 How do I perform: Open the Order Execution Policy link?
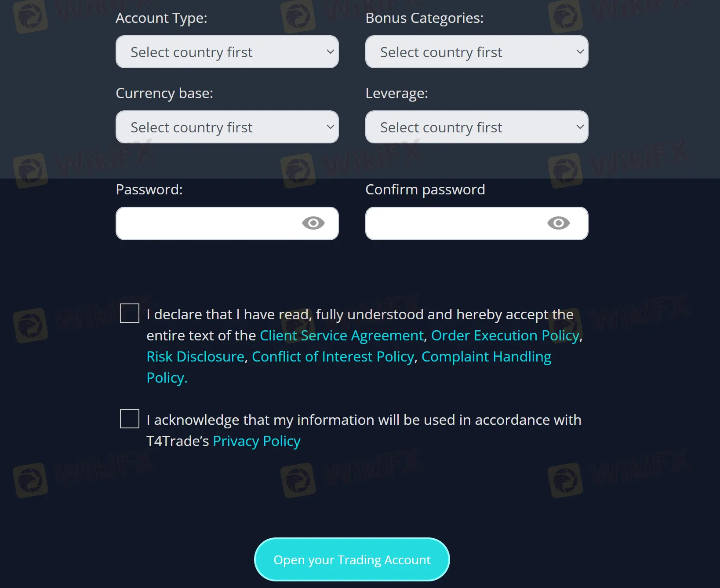coord(505,336)
